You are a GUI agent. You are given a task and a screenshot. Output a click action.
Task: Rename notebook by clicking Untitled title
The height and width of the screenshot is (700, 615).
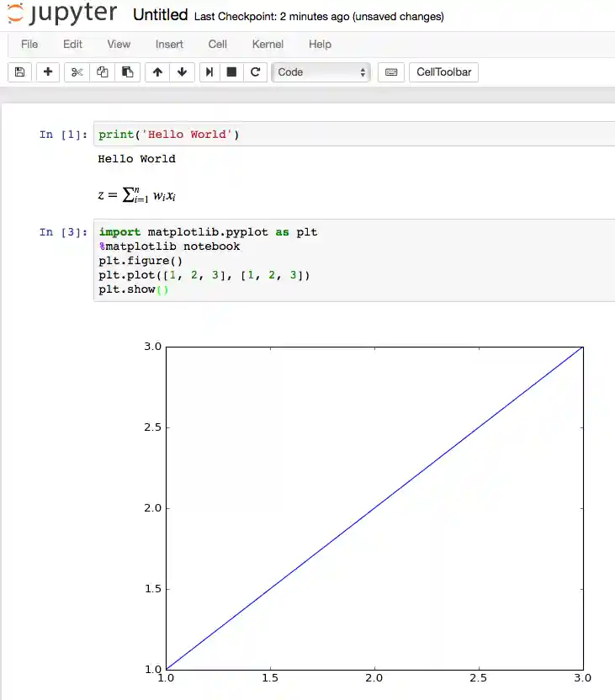161,15
